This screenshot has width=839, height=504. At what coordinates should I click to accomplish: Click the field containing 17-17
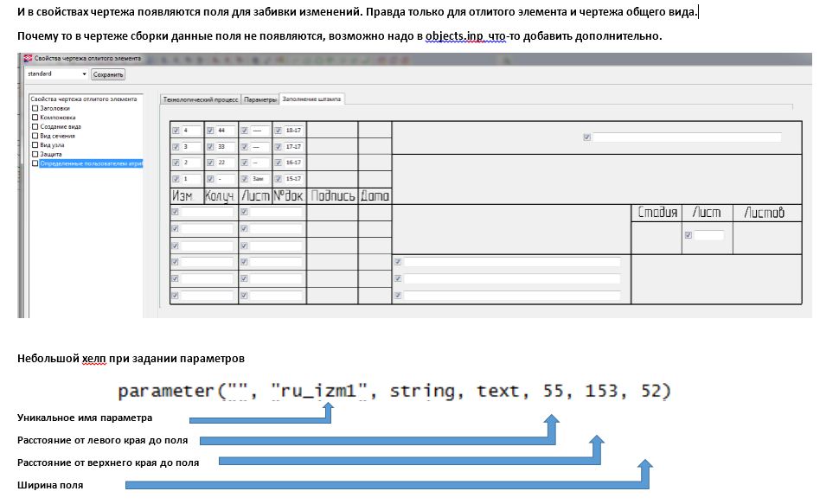coord(294,147)
